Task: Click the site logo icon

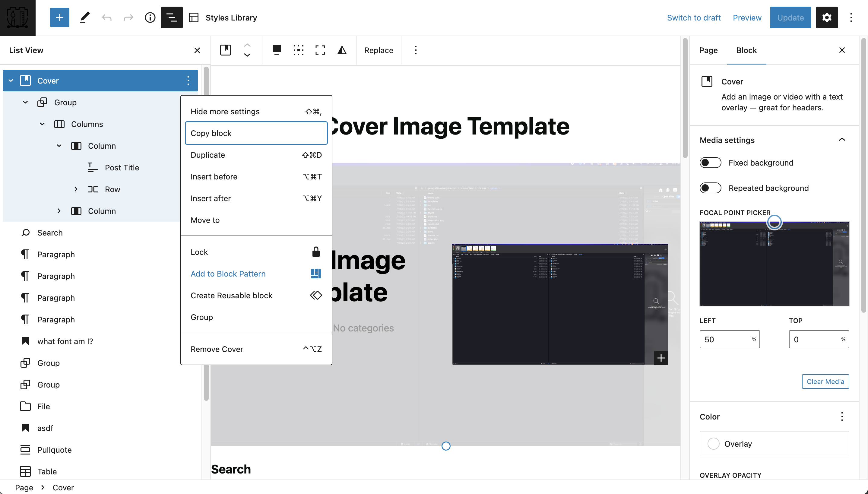Action: 17,17
